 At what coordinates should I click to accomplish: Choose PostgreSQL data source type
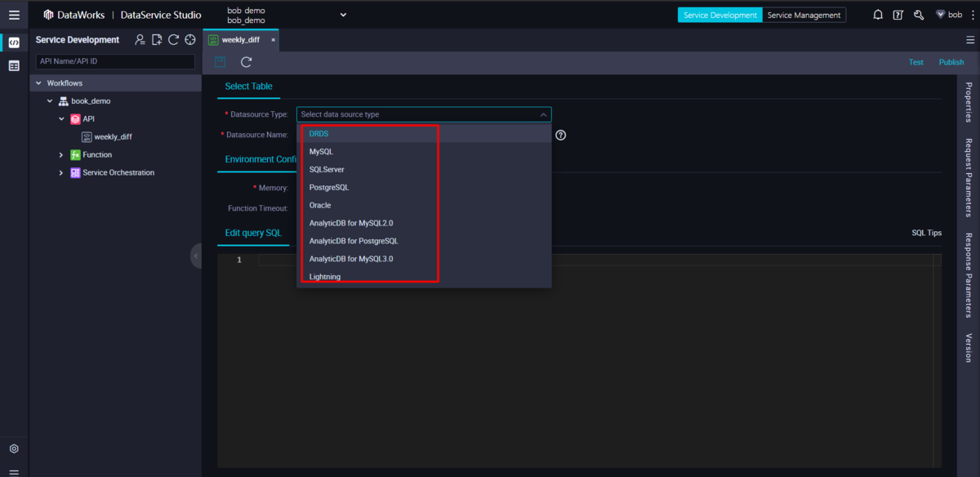coord(424,187)
